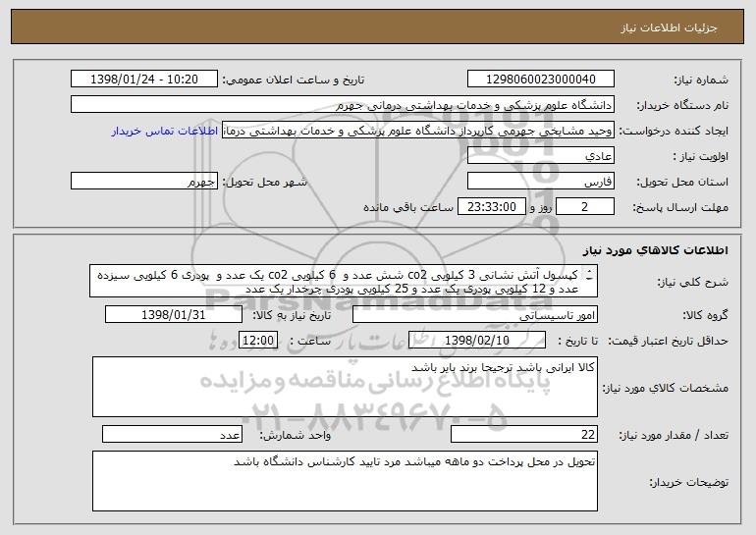Image resolution: width=756 pixels, height=535 pixels.
Task: Click the text ساعت باقی مانده
Action: click(408, 207)
